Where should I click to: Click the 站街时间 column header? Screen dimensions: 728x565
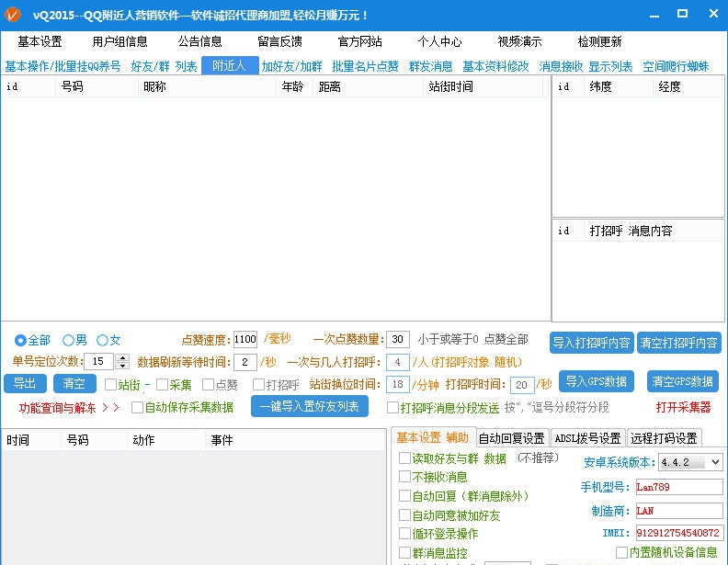(483, 86)
